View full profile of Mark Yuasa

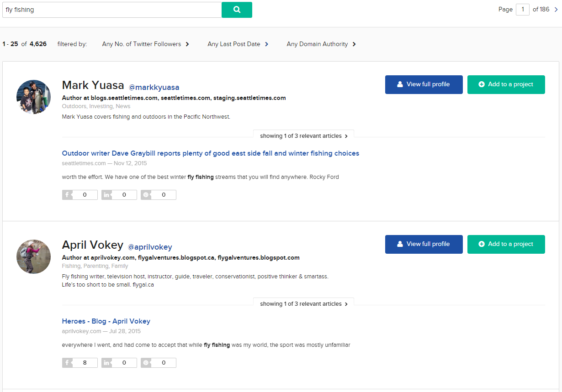(x=424, y=84)
